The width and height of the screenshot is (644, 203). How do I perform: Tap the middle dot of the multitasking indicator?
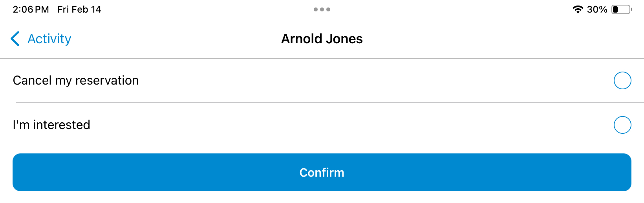(x=322, y=9)
